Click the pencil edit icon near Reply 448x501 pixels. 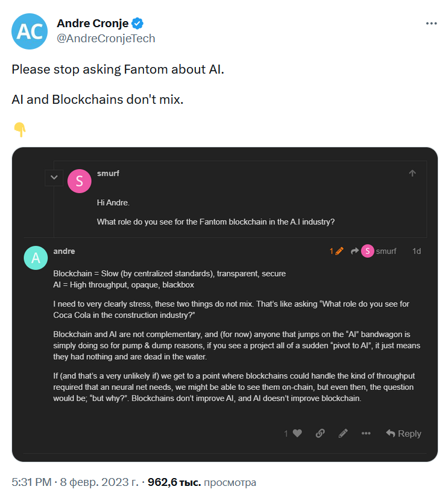click(343, 433)
